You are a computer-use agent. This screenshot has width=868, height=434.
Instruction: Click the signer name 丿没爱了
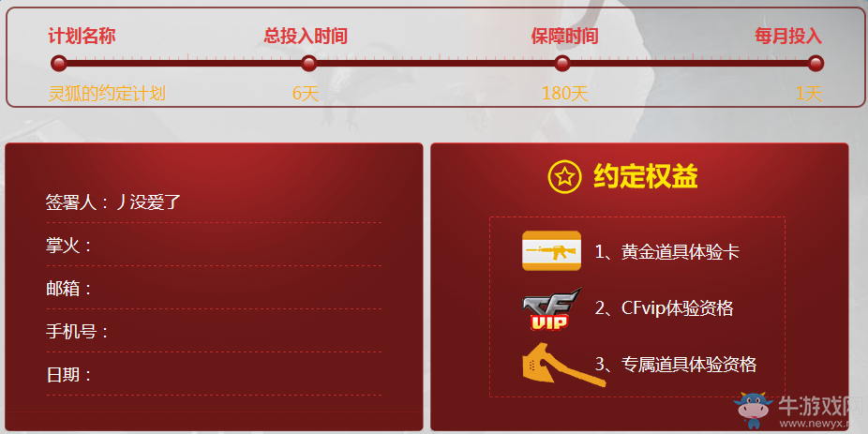tap(148, 202)
